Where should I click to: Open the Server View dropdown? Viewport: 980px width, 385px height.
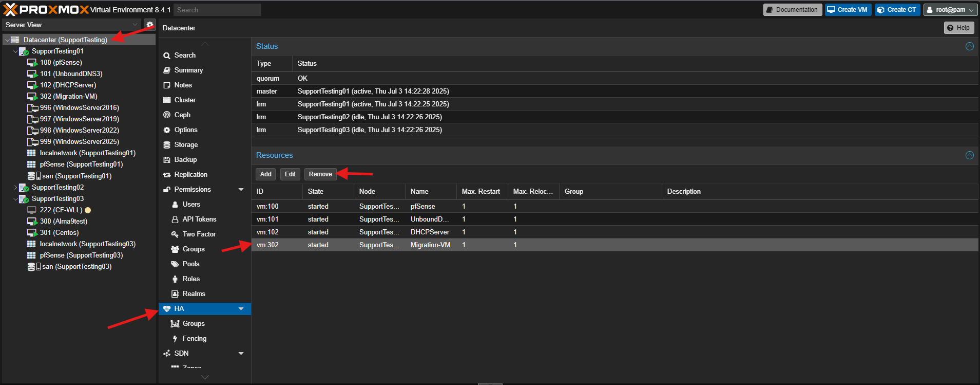pos(136,25)
